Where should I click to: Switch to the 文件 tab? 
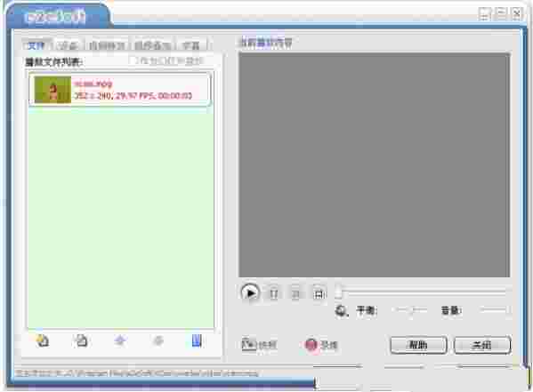coord(36,45)
